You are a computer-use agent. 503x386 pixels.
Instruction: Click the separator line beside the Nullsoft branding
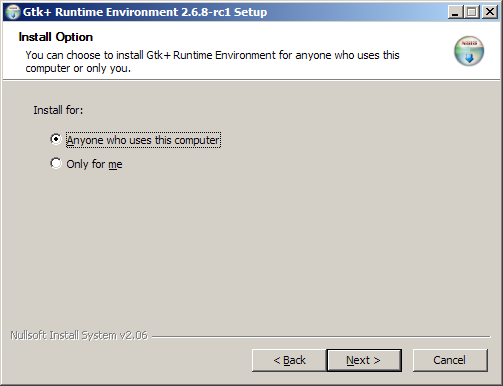321,336
